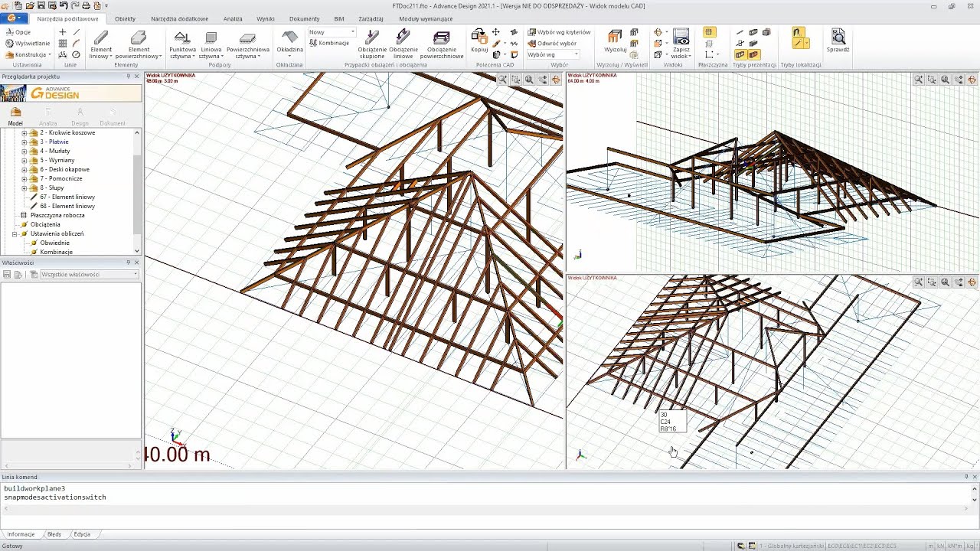The height and width of the screenshot is (551, 980).
Task: Open the Obiekty ribbon tab
Action: [x=125, y=18]
